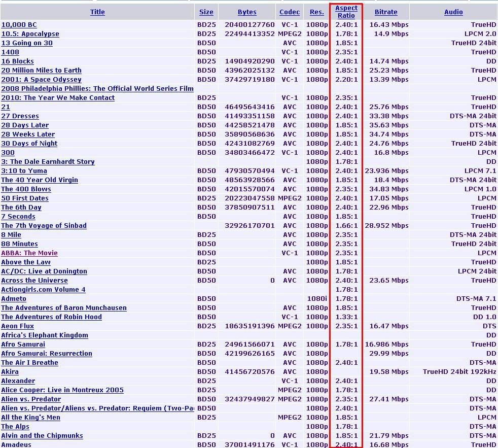This screenshot has height=448, width=498.
Task: Click the Audio column header
Action: tap(453, 12)
